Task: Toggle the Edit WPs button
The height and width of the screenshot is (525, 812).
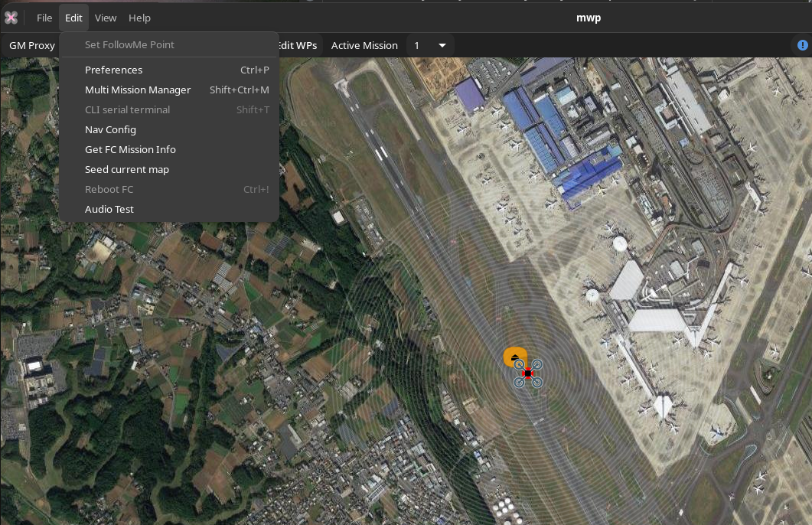Action: (298, 46)
